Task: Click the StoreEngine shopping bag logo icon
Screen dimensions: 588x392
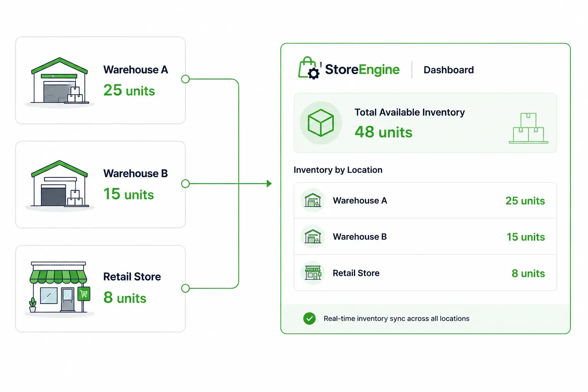Action: point(309,68)
